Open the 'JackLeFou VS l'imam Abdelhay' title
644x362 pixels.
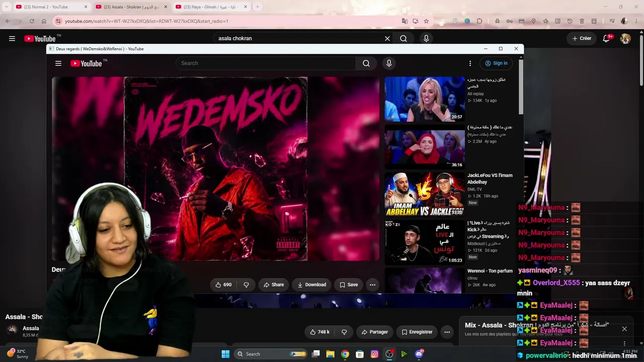490,178
